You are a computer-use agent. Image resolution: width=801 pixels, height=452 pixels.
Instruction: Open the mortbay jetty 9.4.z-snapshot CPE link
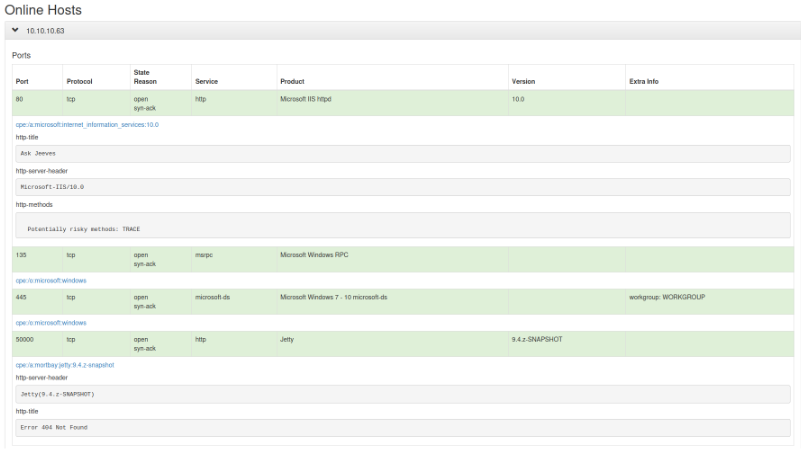click(x=65, y=365)
